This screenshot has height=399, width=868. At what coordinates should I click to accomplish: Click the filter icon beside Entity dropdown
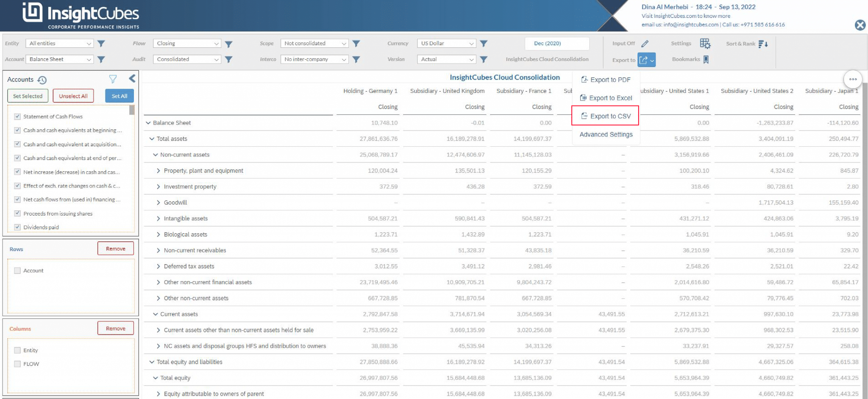click(101, 43)
